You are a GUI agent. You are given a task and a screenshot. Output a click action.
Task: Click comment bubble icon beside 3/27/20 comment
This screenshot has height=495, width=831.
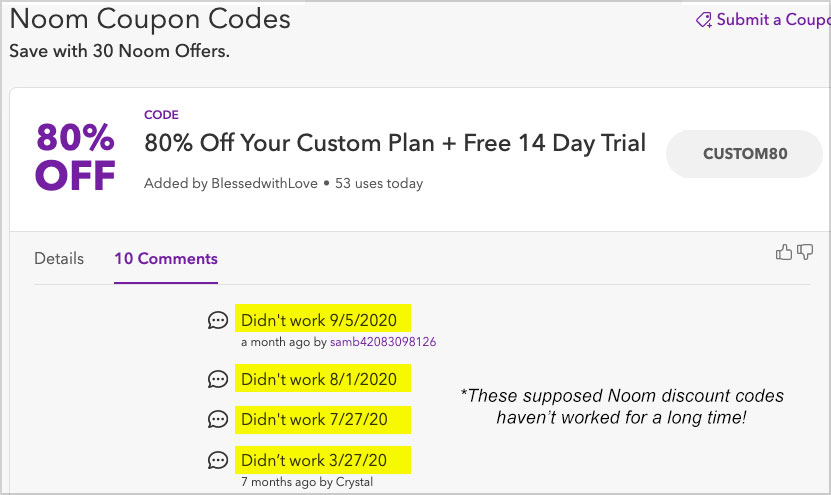217,460
